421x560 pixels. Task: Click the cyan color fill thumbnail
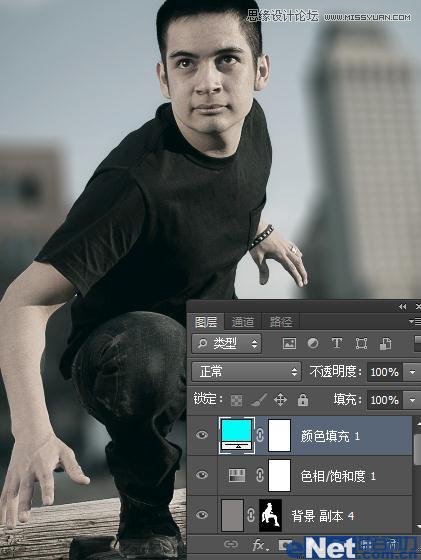(x=236, y=435)
